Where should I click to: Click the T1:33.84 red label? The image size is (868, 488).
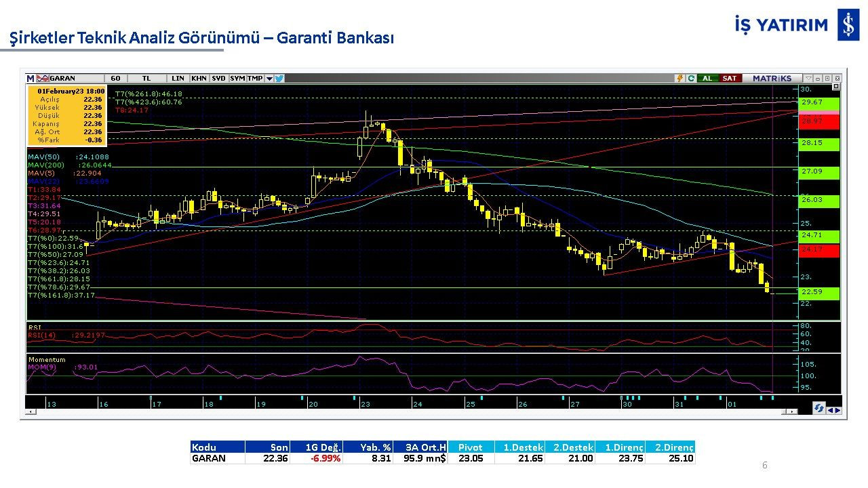coord(44,189)
